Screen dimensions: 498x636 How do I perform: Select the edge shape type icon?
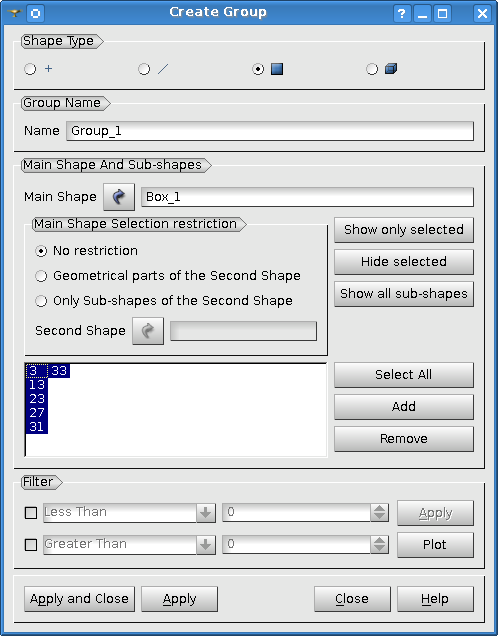[x=163, y=69]
